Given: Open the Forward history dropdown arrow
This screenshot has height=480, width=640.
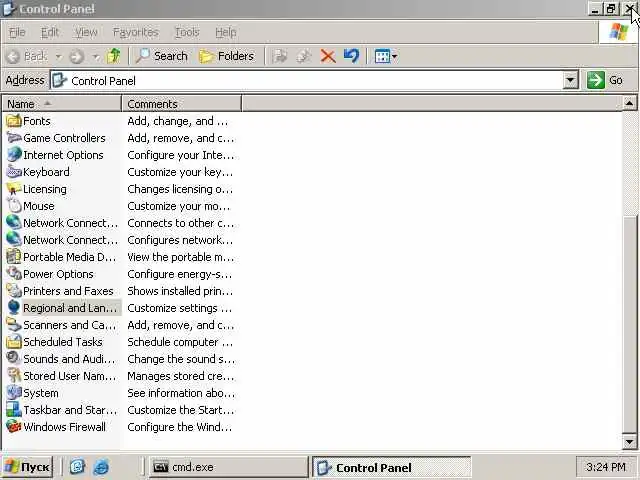Looking at the screenshot, I should [96, 56].
